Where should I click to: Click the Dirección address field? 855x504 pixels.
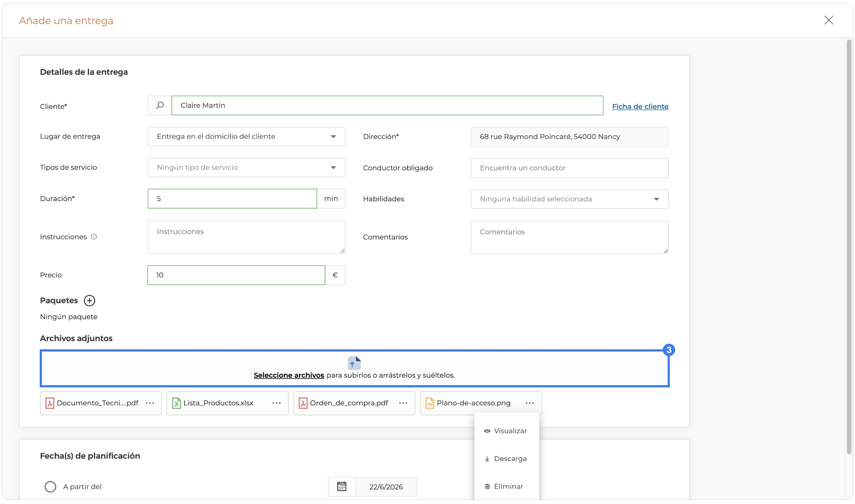(x=569, y=137)
